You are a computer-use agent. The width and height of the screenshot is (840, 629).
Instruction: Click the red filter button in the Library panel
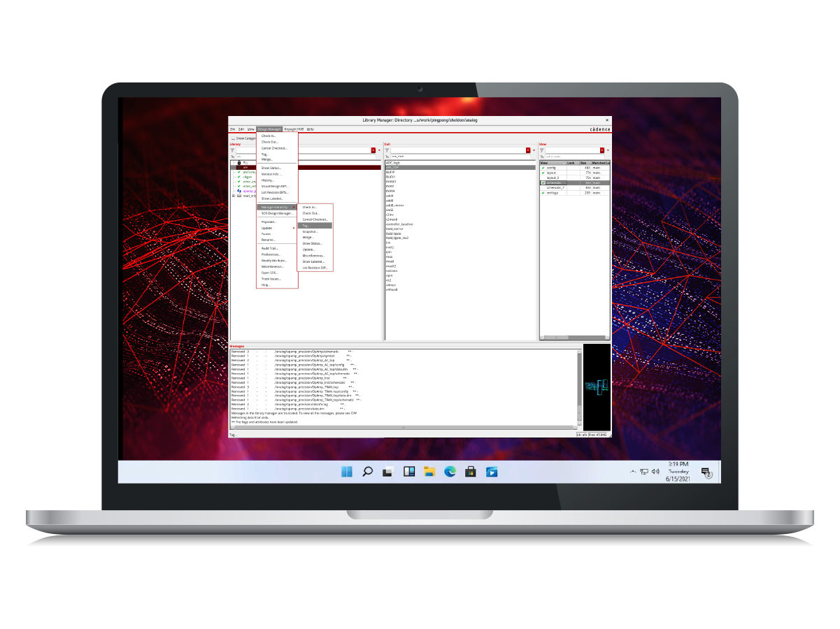coord(373,150)
